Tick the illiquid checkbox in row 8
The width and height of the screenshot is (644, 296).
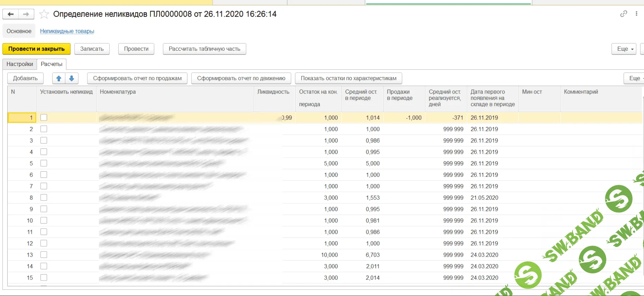coord(43,197)
